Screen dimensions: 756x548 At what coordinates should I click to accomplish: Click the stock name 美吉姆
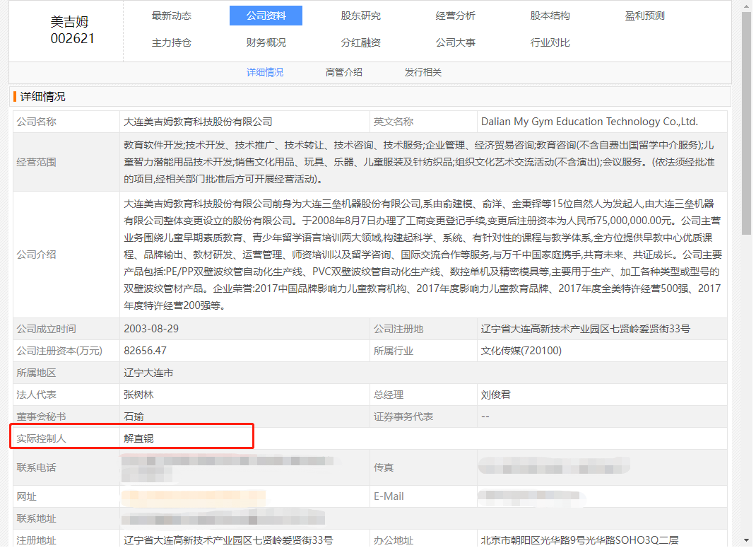tap(69, 22)
